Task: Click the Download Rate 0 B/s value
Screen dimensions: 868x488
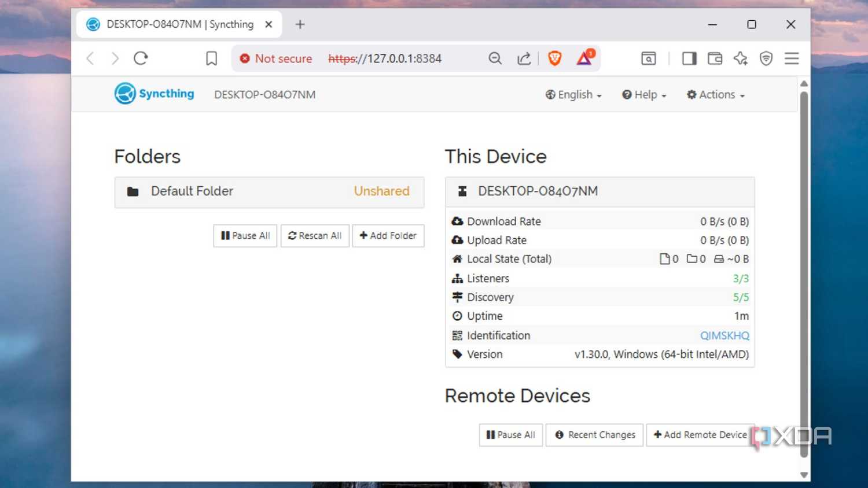Action: (724, 221)
